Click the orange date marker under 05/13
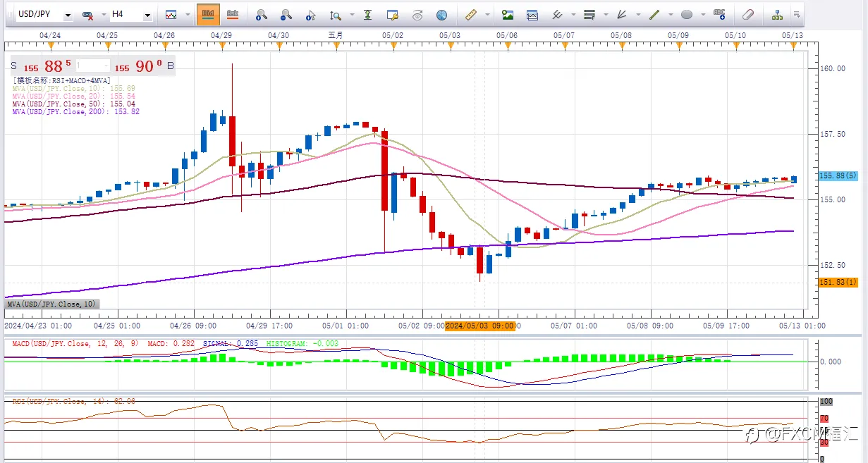Screen dimensions: 868x463 pos(793,46)
